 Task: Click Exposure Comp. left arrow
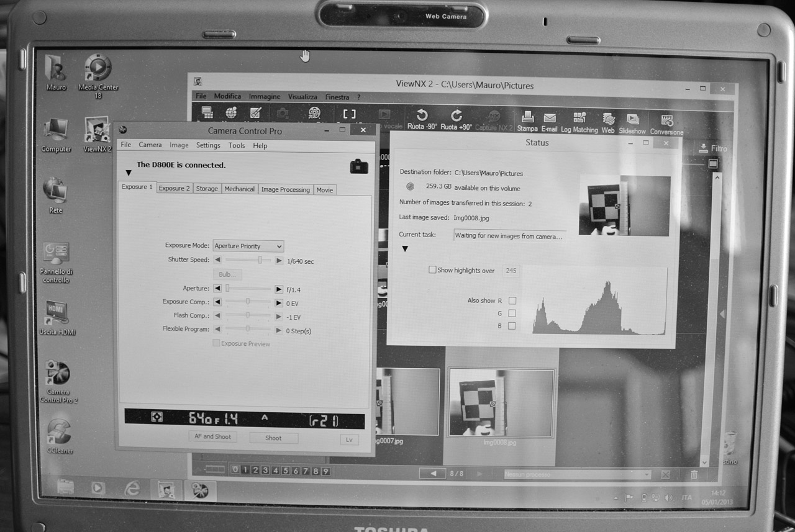217,302
